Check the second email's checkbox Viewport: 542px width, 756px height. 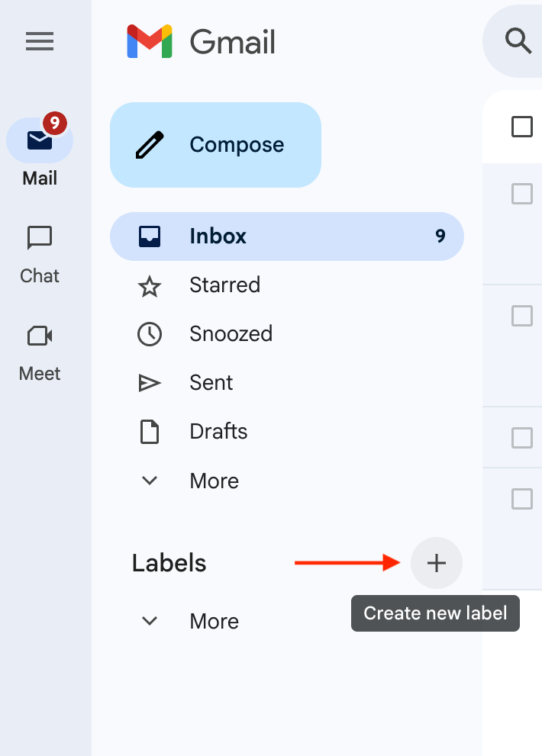pyautogui.click(x=522, y=315)
